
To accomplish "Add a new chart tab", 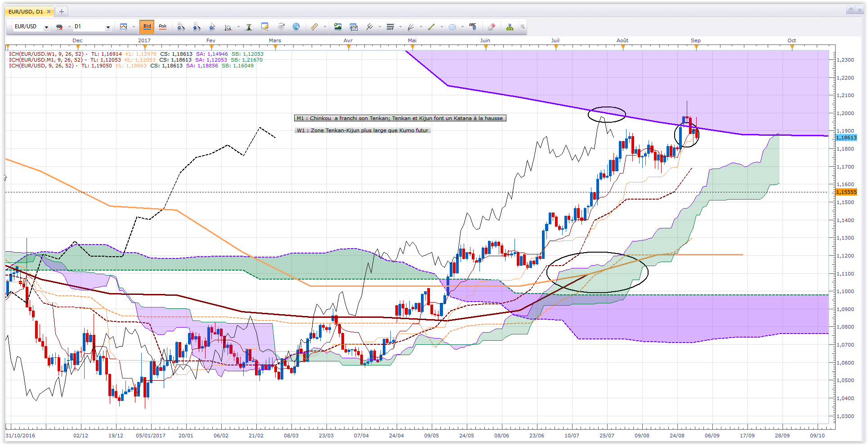I will pos(62,12).
